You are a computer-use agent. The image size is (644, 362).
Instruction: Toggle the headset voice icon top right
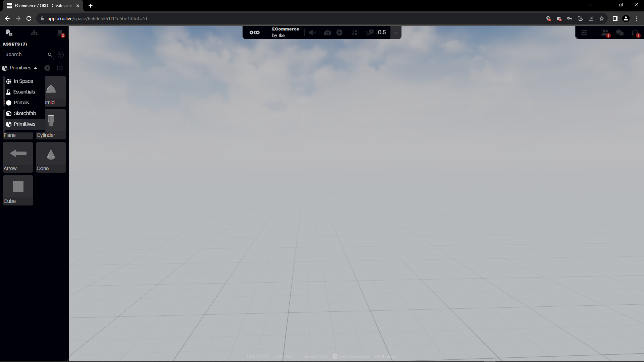coord(635,33)
